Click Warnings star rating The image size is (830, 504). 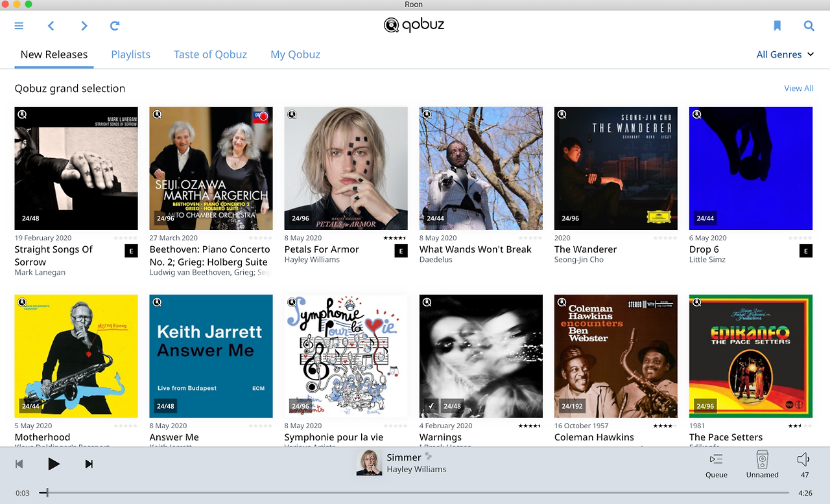[x=530, y=426]
